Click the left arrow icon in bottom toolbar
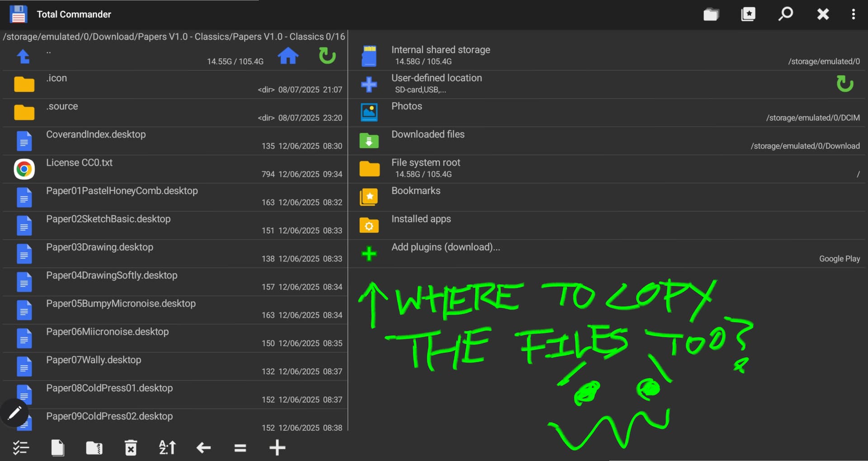The image size is (868, 461). pyautogui.click(x=203, y=448)
